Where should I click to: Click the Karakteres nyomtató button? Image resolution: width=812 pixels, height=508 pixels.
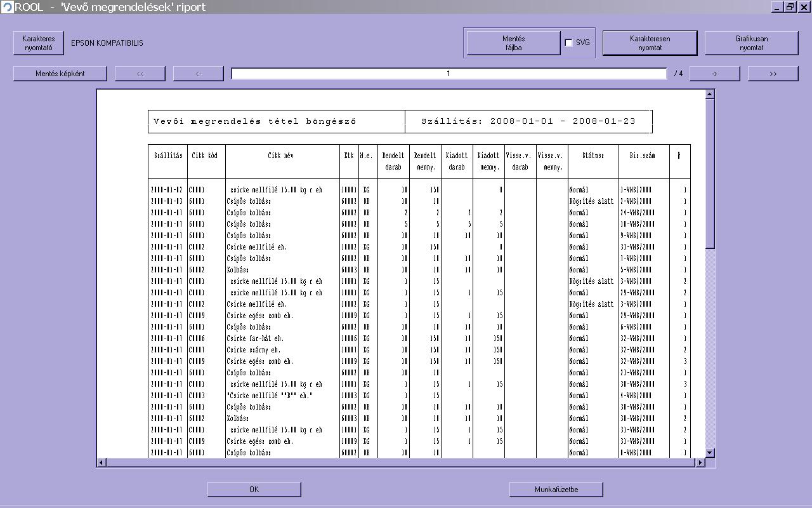(x=39, y=43)
